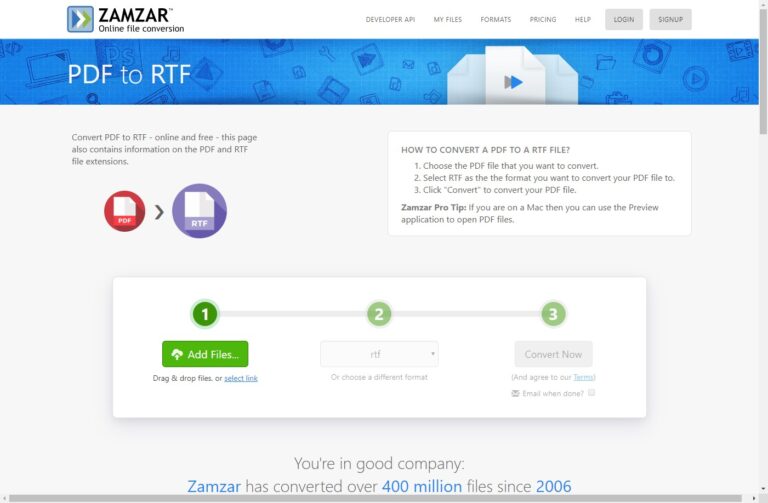Click the vertical scrollbar thumb
Viewport: 768px width, 503px height.
click(x=763, y=72)
